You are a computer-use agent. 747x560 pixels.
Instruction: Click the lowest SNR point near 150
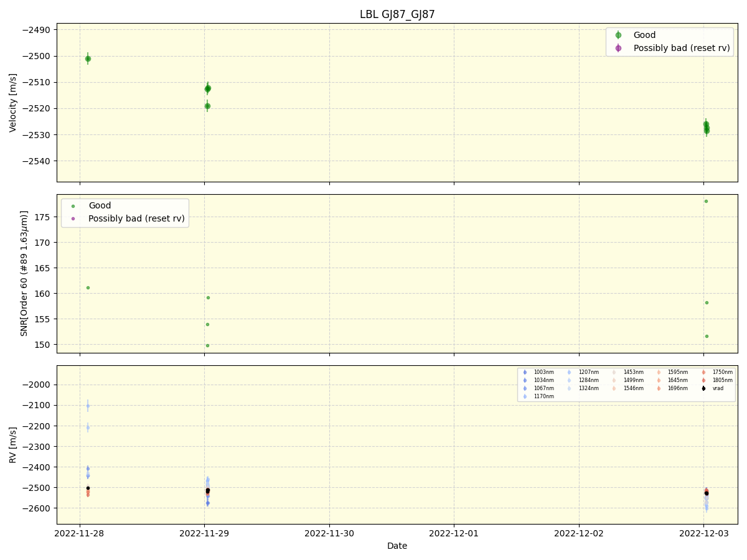[207, 345]
